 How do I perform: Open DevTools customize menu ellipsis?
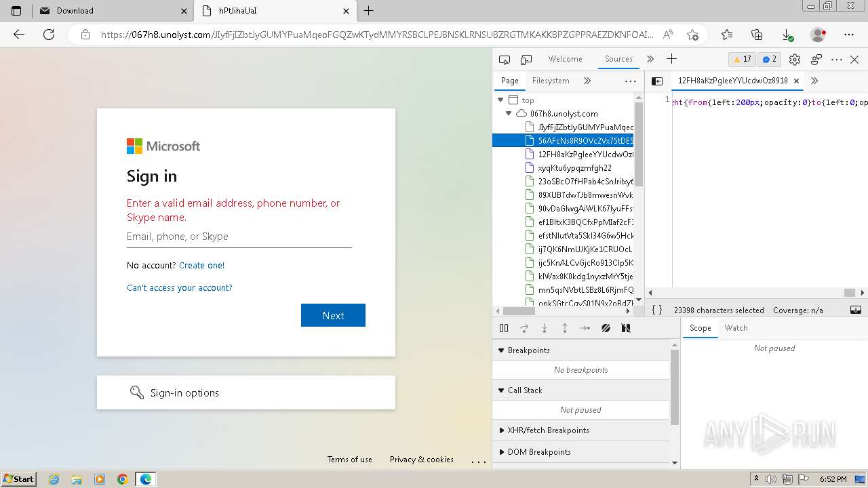[x=837, y=60]
